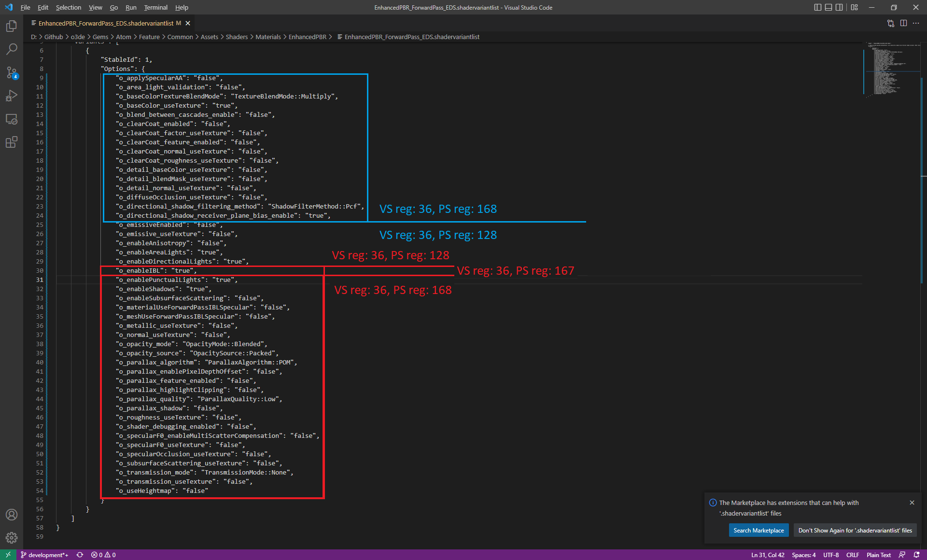Screen dimensions: 927x560
Task: Toggle the Secondary Side Bar visibility
Action: coord(840,7)
